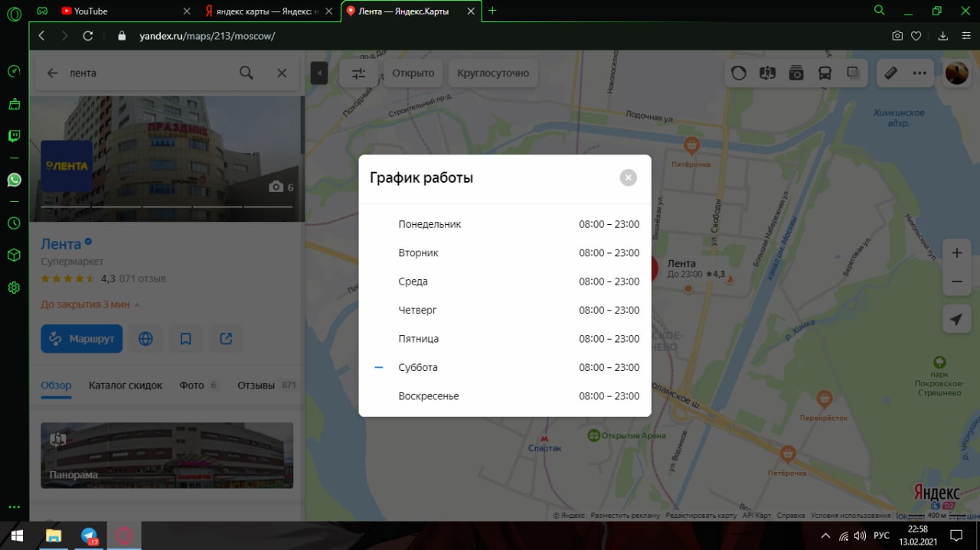
Task: Select the ruler measuring tool
Action: coord(891,73)
